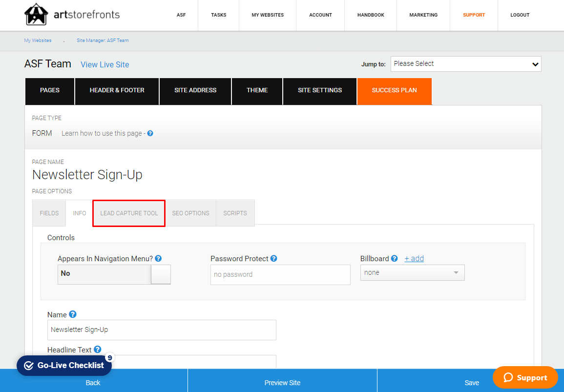Open the Billboard none dropdown
This screenshot has width=564, height=392.
click(x=412, y=272)
